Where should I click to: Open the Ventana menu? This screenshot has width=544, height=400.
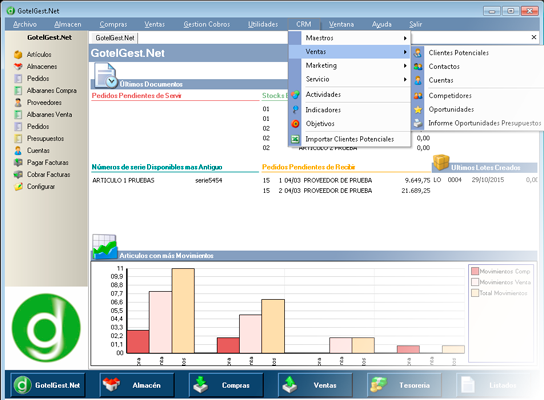tap(341, 24)
